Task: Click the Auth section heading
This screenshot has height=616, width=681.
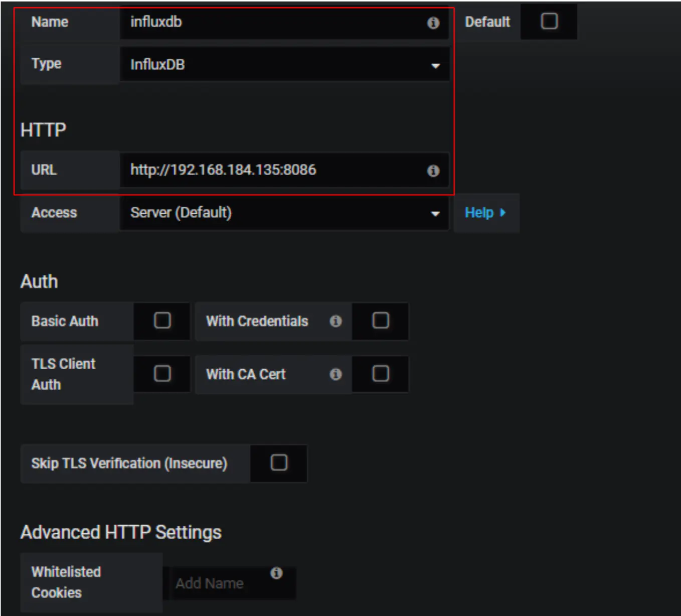Action: point(39,281)
